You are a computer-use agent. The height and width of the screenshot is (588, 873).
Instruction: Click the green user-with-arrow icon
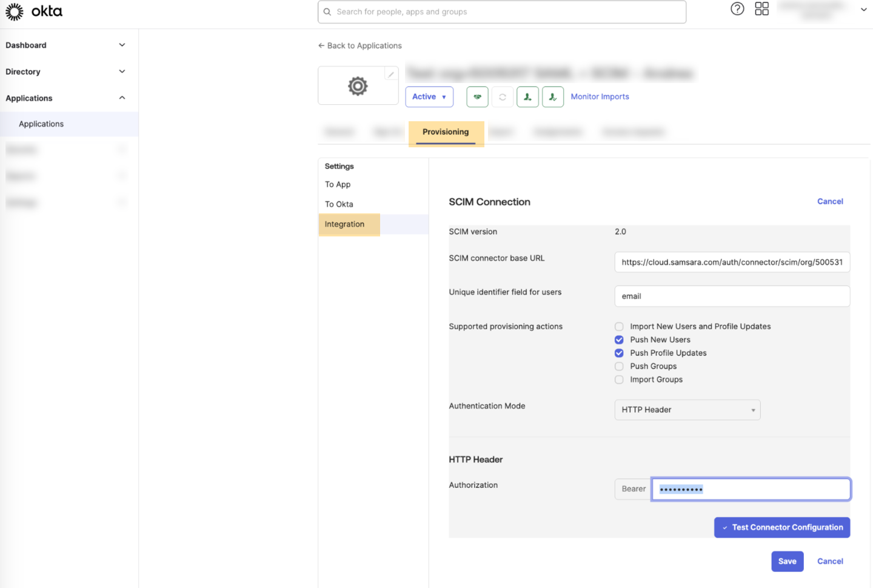527,97
